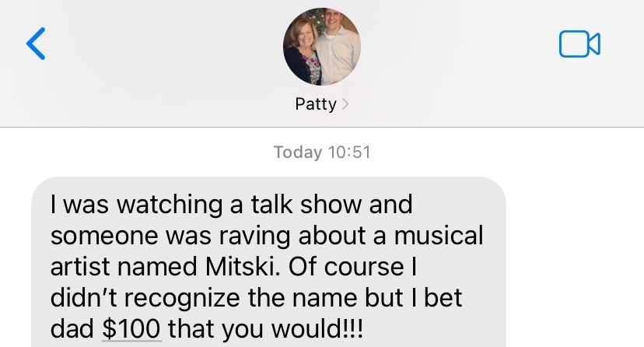Go back using the blue chevron arrow

pyautogui.click(x=36, y=44)
